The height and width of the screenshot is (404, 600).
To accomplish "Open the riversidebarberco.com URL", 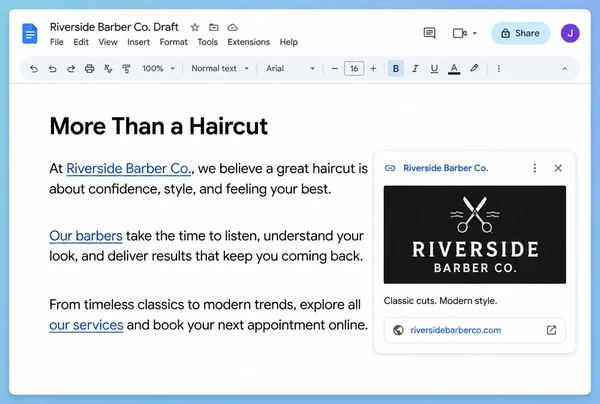I will [x=455, y=330].
